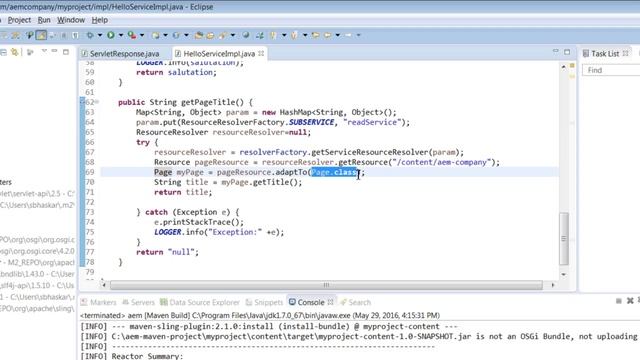Open the Back navigation history dropdown

point(338,35)
